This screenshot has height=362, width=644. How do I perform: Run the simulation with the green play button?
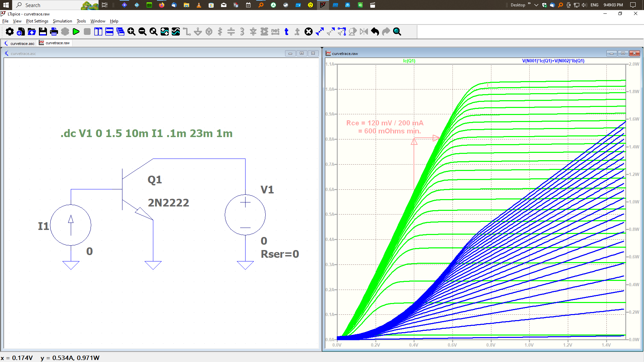point(76,32)
